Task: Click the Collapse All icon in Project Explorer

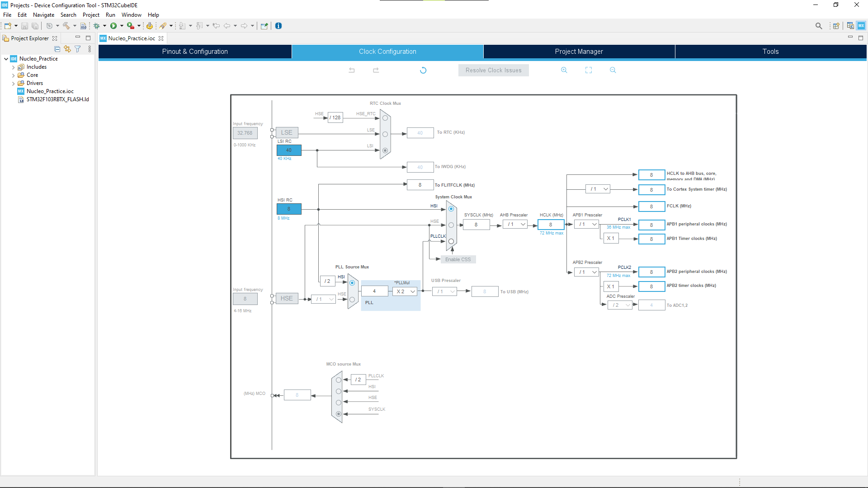Action: (57, 49)
